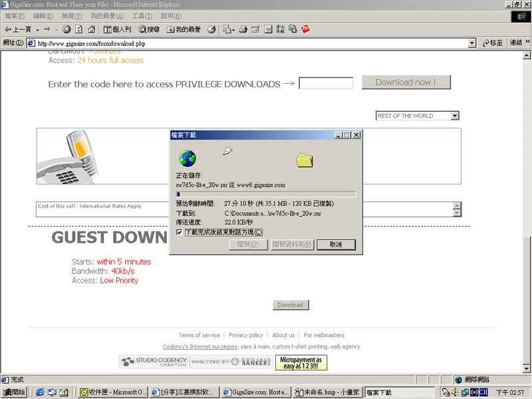This screenshot has height=399, width=532.
Task: Expand the REST OF THE WORLD dropdown
Action: (455, 116)
